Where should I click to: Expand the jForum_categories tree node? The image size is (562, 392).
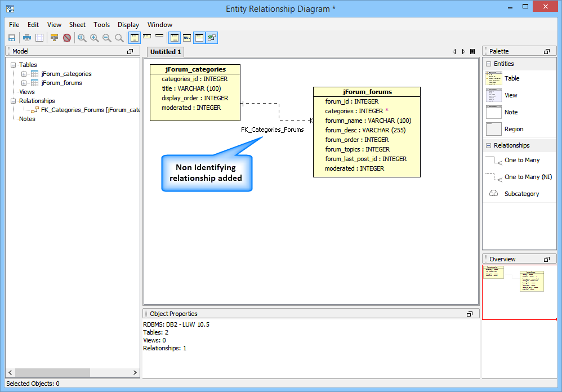(x=24, y=74)
